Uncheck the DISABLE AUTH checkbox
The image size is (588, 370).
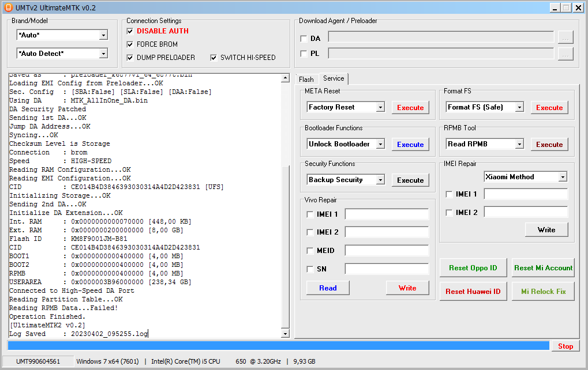pyautogui.click(x=130, y=31)
